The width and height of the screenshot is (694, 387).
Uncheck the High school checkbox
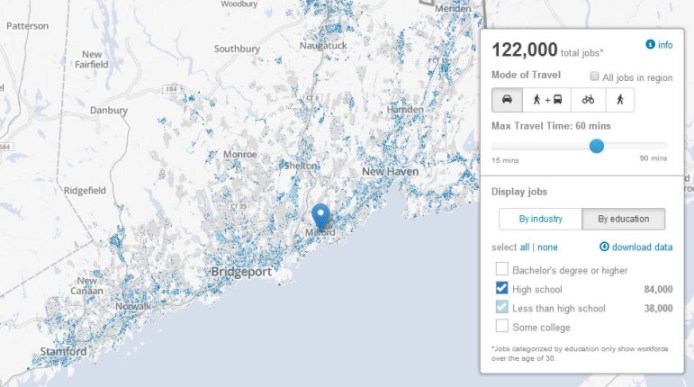click(x=502, y=288)
